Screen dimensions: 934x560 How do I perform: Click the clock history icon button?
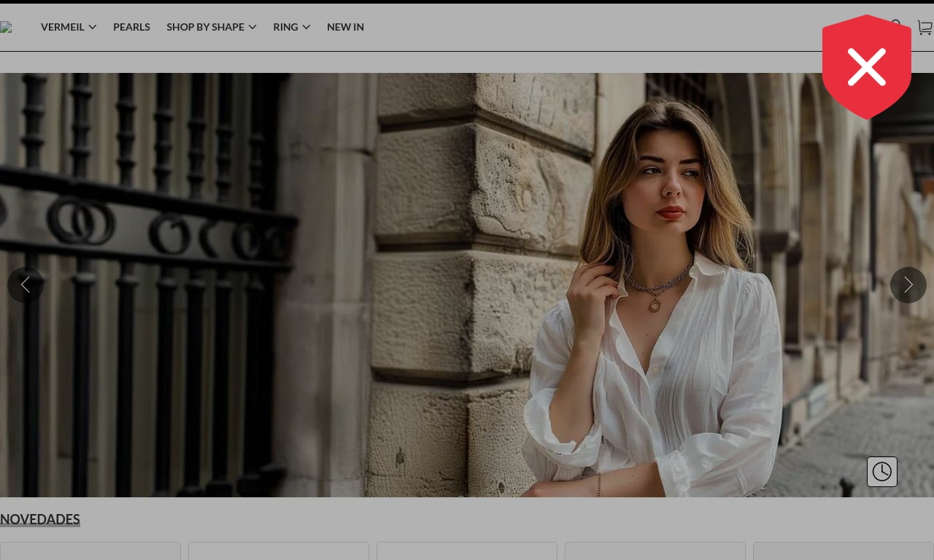pos(882,472)
